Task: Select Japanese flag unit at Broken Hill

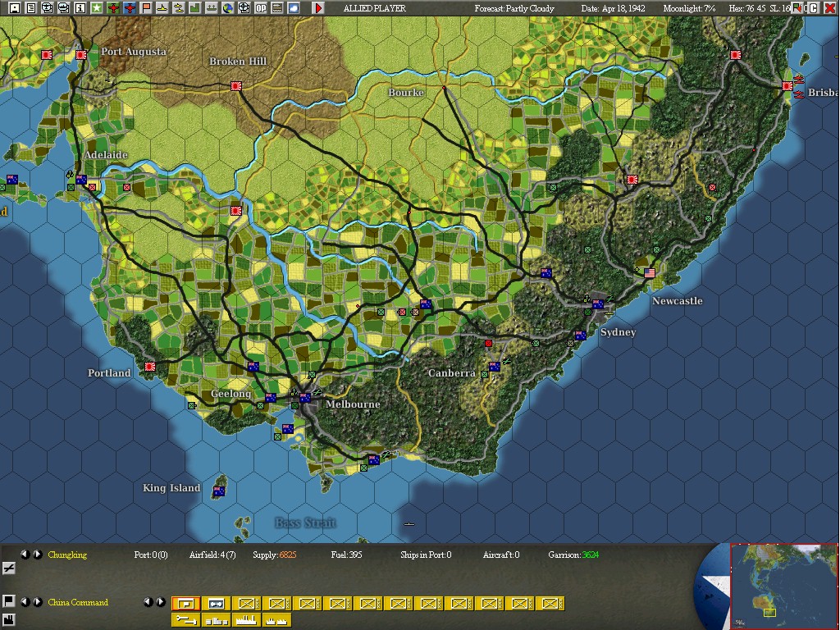Action: click(x=236, y=85)
